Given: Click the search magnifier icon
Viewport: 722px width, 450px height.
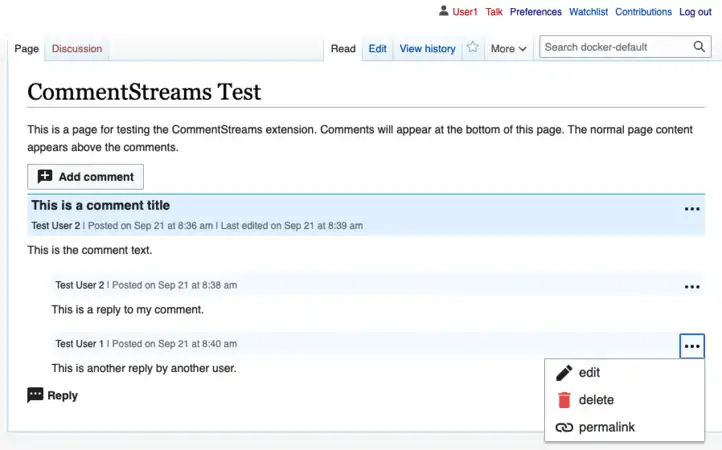Looking at the screenshot, I should 700,47.
